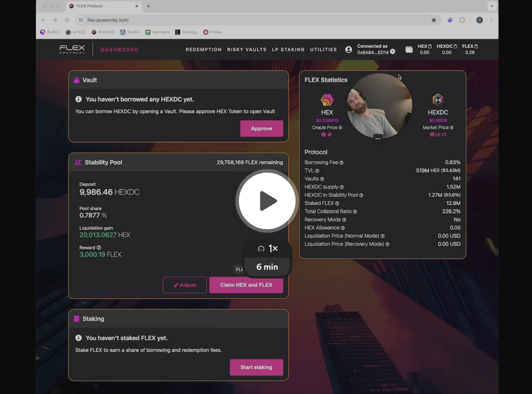Change the 1x playback speed
This screenshot has height=394, width=532.
pos(268,248)
